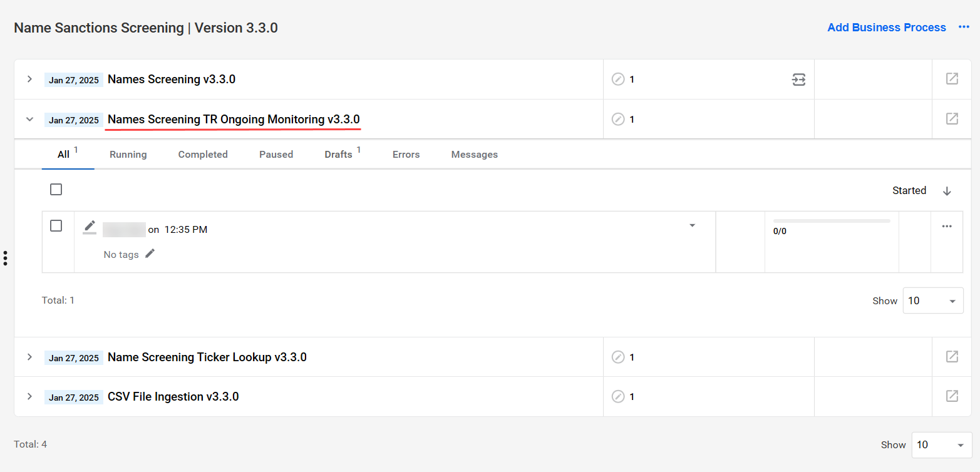Collapse Names Screening TR Ongoing Monitoring row

(x=29, y=119)
